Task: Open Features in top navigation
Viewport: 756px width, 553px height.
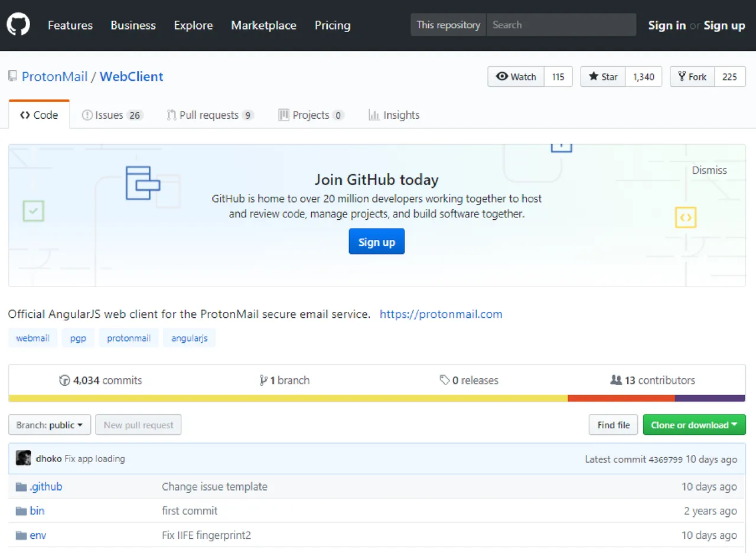Action: [x=70, y=25]
